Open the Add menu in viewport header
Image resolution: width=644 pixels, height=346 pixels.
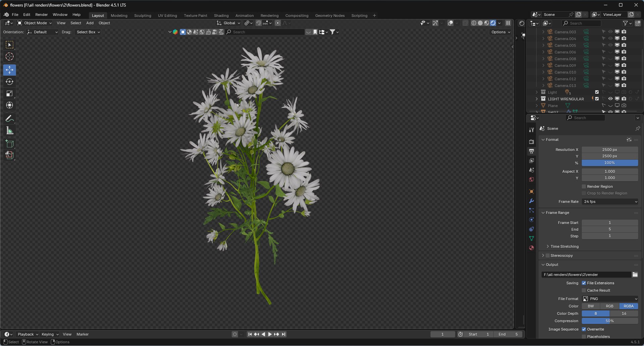click(90, 23)
